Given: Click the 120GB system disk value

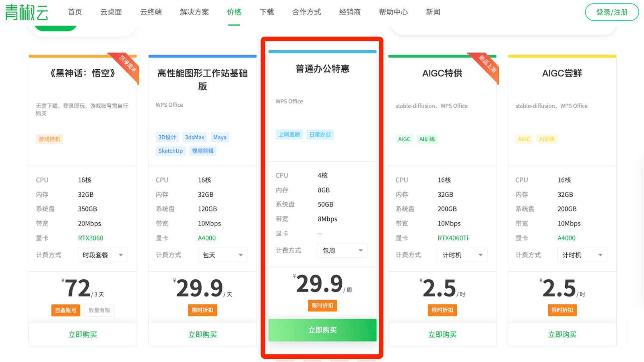Looking at the screenshot, I should click(x=208, y=209).
